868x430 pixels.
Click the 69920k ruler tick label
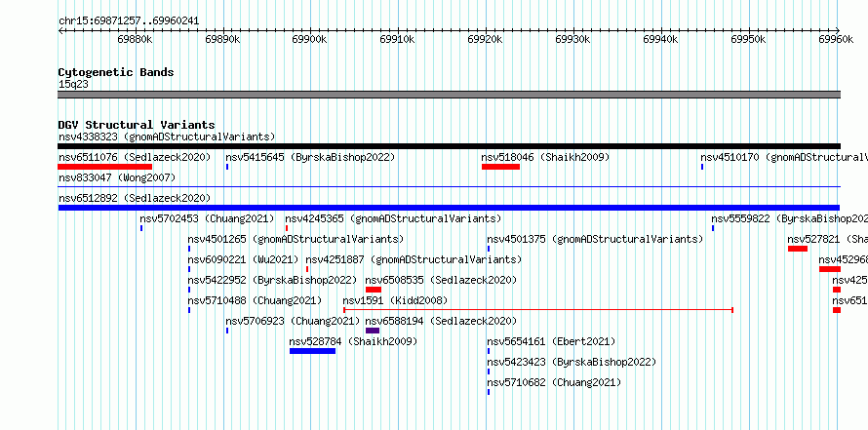click(x=485, y=39)
